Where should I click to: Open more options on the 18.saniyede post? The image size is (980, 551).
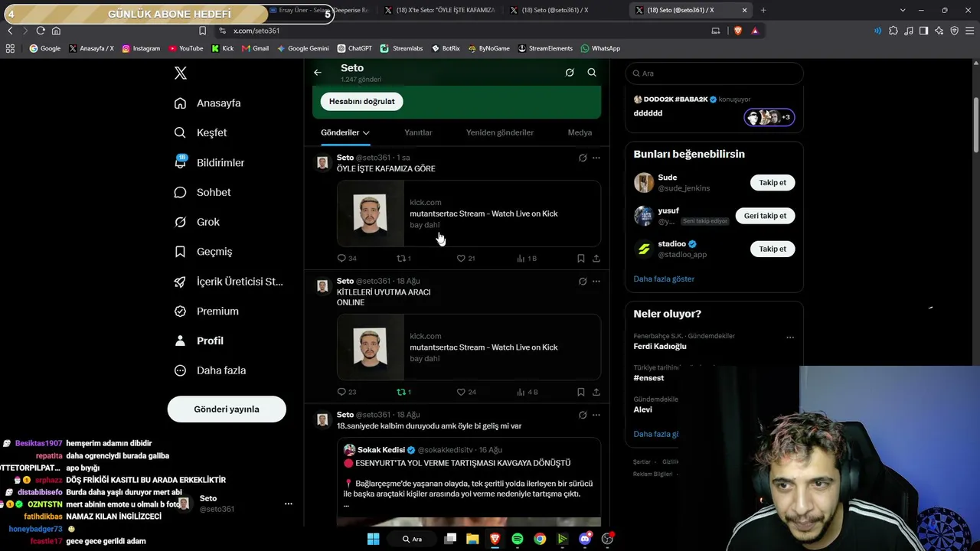(596, 415)
